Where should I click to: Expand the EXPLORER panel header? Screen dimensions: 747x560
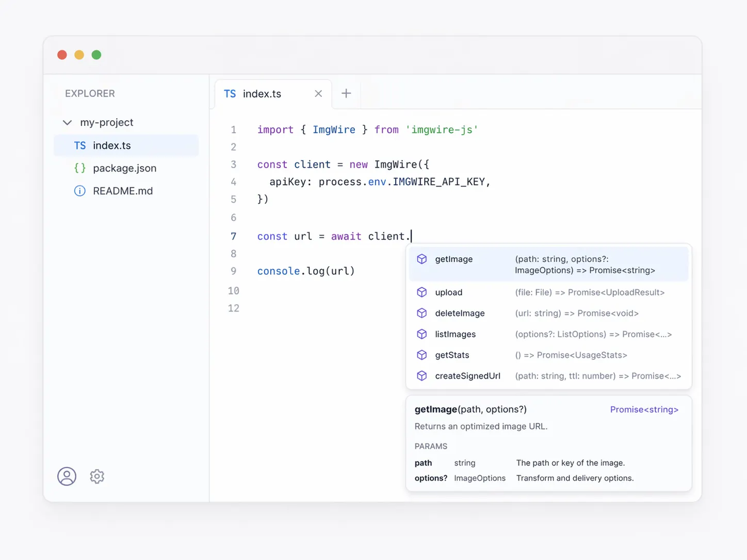coord(90,93)
